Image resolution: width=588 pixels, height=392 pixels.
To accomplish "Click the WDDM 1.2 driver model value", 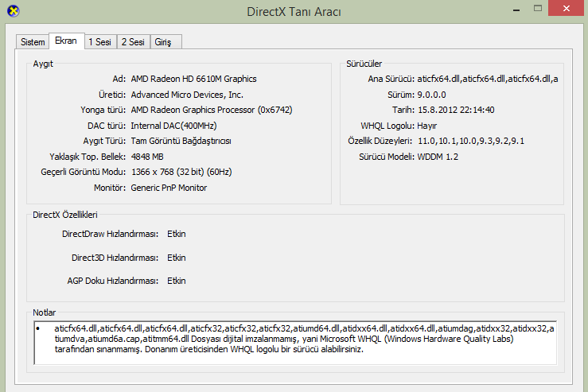I will pos(438,157).
